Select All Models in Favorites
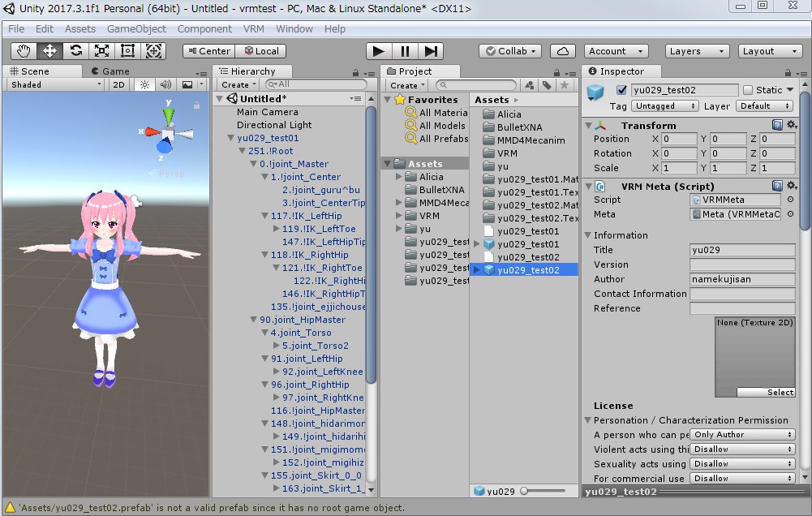 [x=442, y=126]
